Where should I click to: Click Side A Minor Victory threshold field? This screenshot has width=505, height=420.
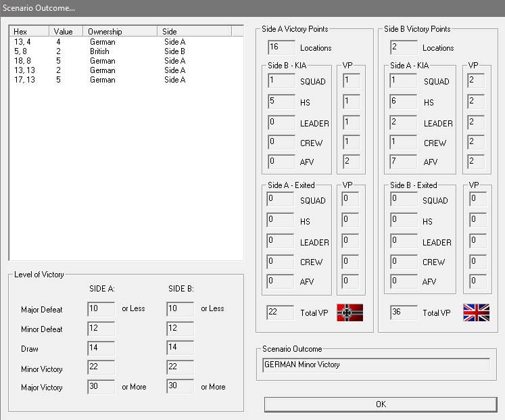point(101,367)
